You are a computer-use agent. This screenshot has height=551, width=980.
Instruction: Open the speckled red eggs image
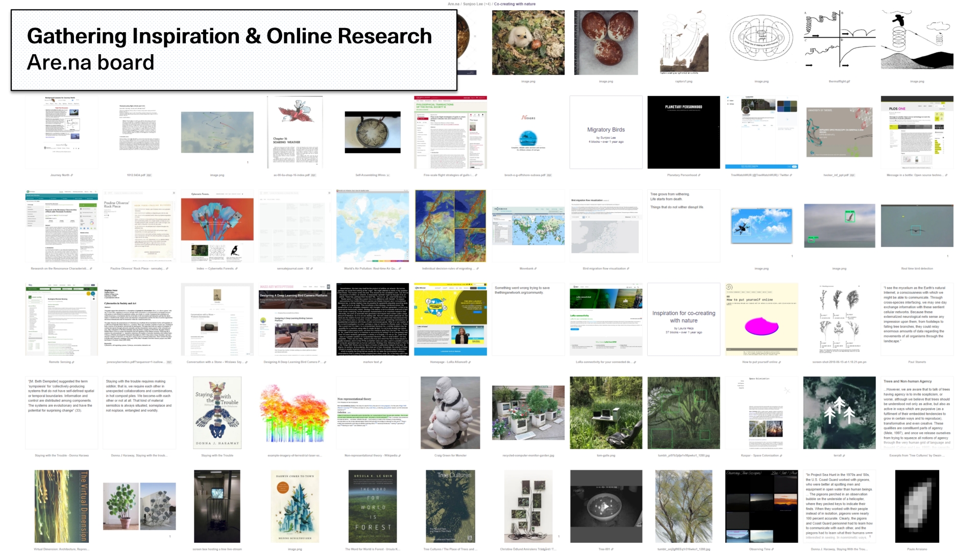[606, 43]
